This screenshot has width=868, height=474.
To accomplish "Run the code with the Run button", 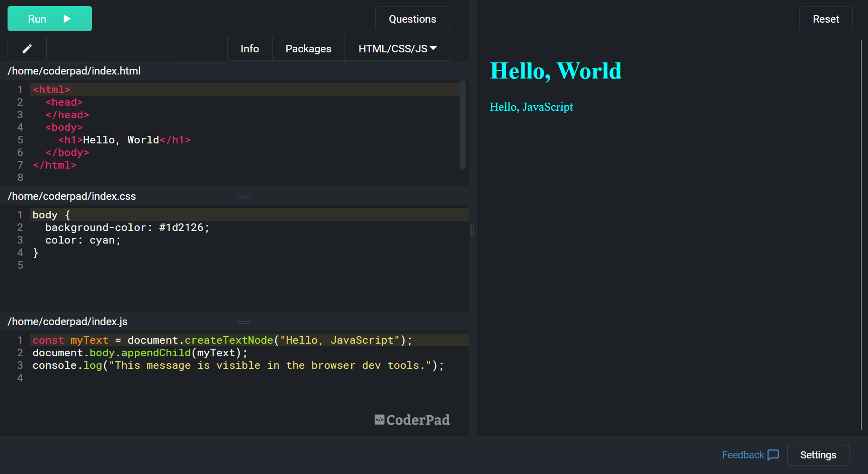I will [x=50, y=19].
